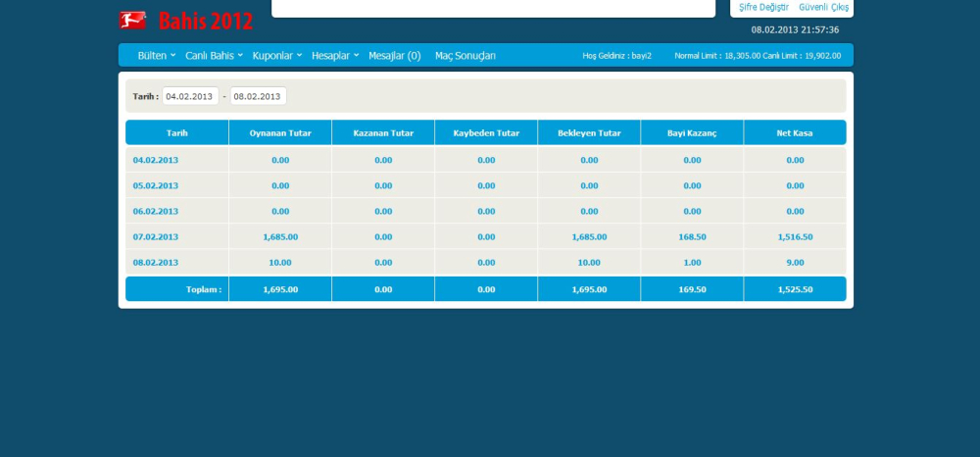Select Bekleyen Tutar 1,685.00 for 07.02.2013
The height and width of the screenshot is (457, 980).
589,237
